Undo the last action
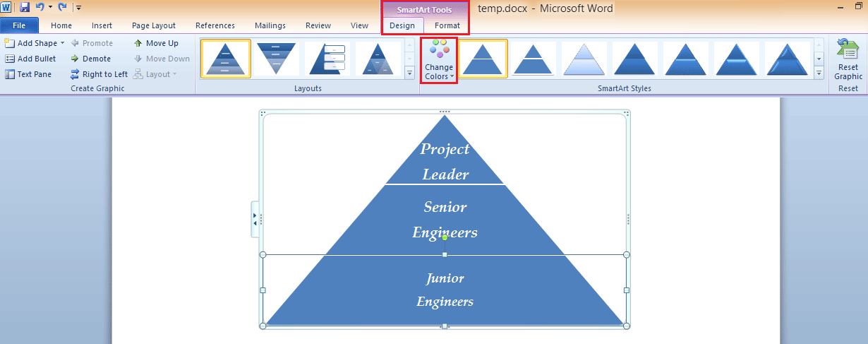The width and height of the screenshot is (868, 344). point(40,7)
